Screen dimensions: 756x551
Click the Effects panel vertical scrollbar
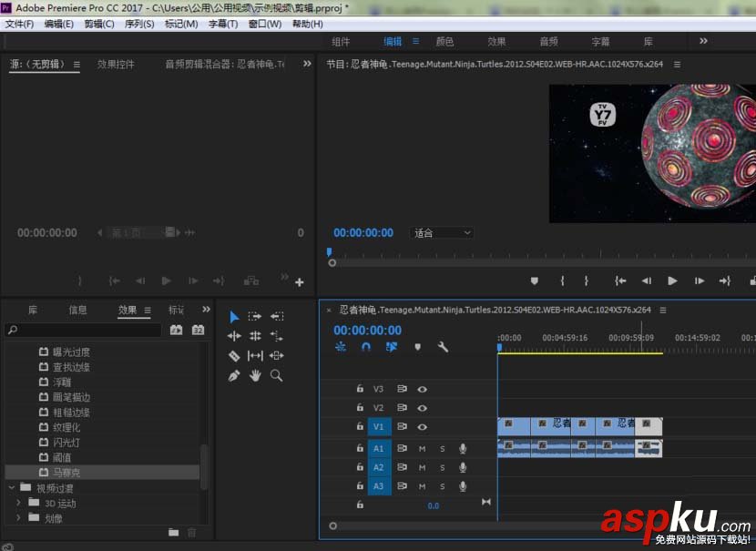point(204,466)
